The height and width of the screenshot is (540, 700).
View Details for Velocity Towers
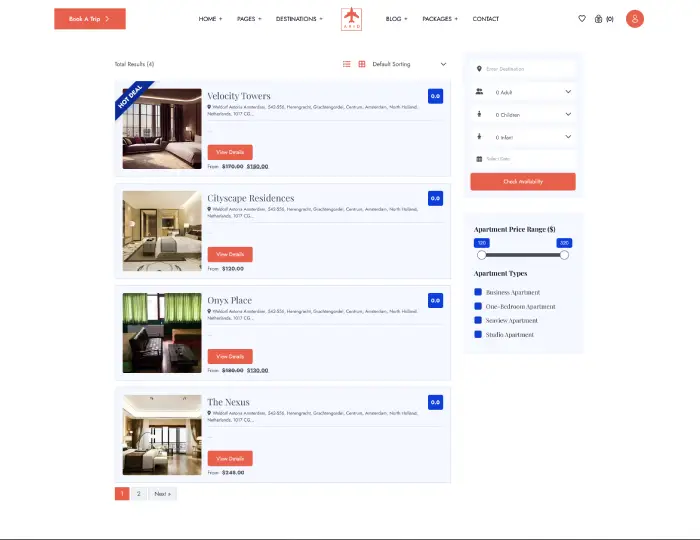[x=230, y=152]
